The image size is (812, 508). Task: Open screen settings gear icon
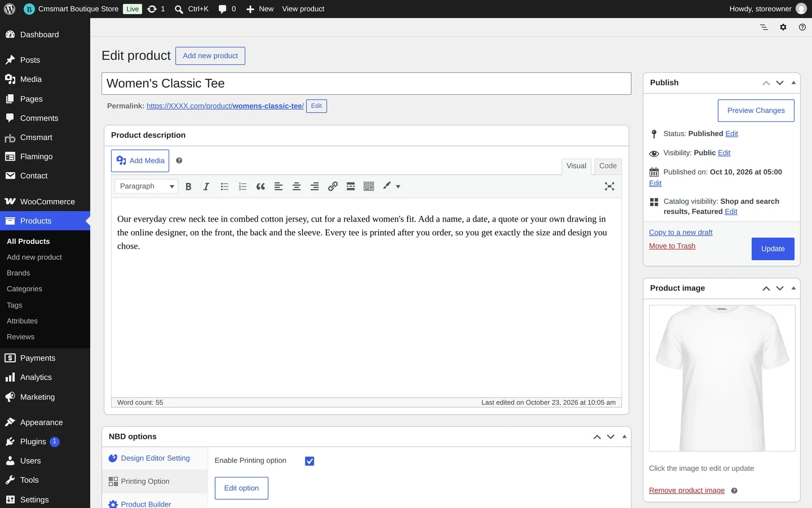click(x=783, y=27)
